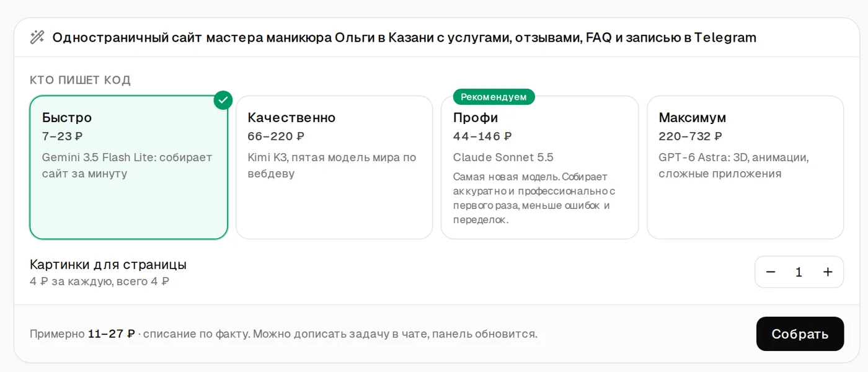Click the 'Самая новая модель' description paragraph
This screenshot has width=868, height=372.
click(x=534, y=198)
